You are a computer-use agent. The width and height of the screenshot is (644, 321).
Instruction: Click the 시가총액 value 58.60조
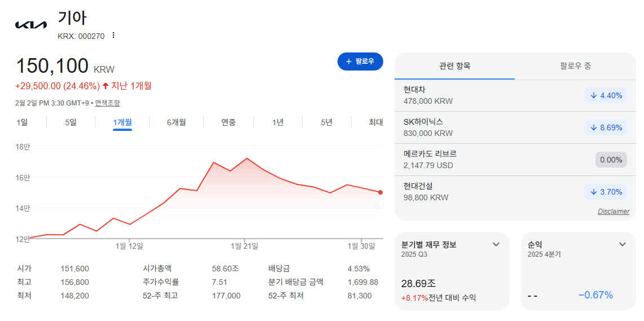[225, 269]
